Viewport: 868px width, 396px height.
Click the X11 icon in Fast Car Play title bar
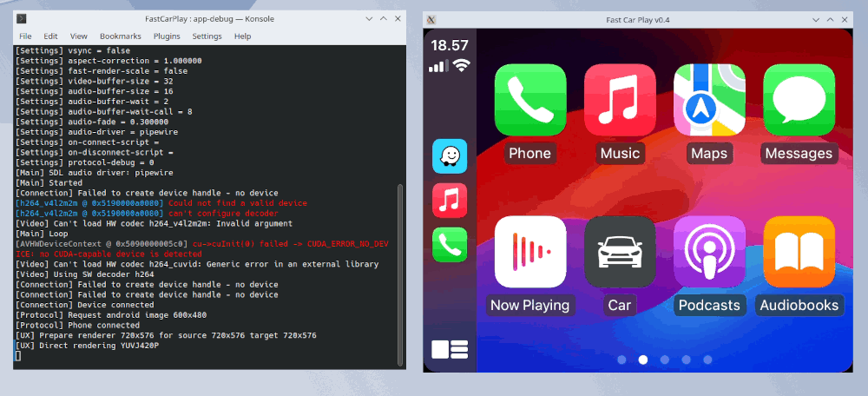pyautogui.click(x=431, y=20)
